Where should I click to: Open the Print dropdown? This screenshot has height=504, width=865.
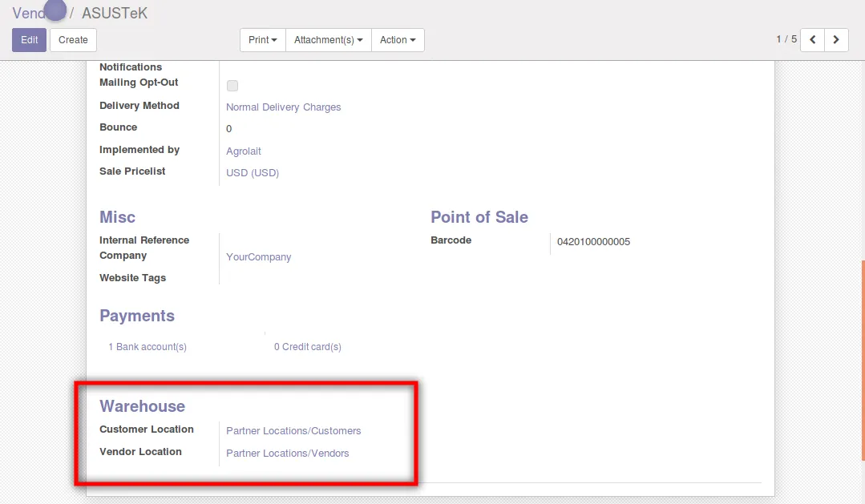pos(263,40)
